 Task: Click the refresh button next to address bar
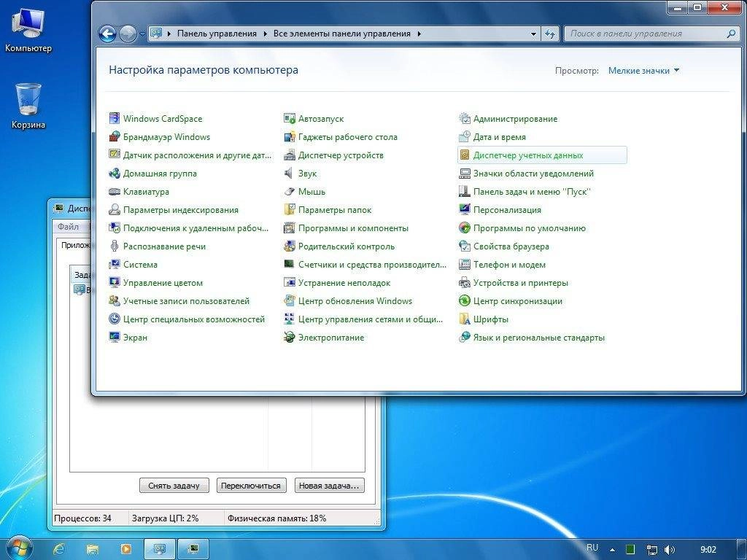tap(550, 34)
